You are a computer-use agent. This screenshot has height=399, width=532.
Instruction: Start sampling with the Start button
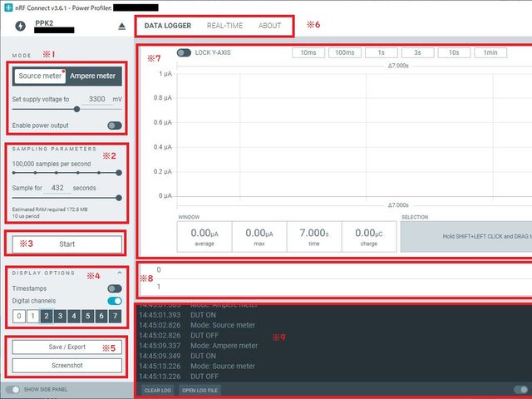[x=66, y=244]
